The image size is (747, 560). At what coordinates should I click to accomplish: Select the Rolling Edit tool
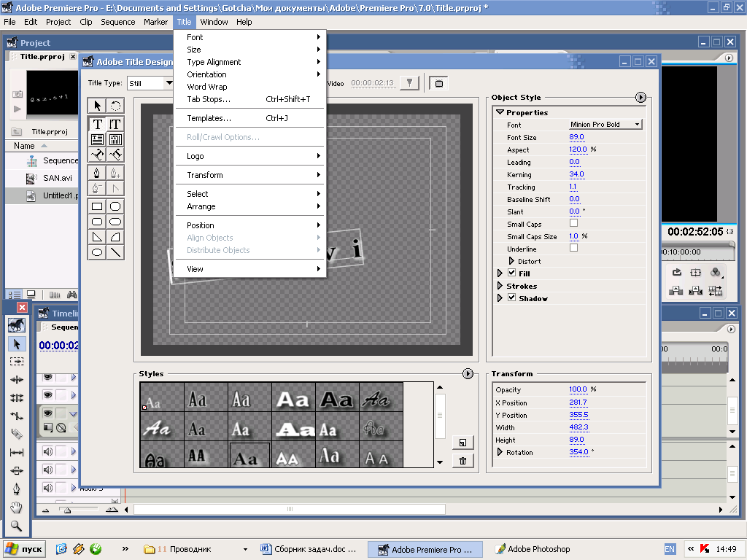[17, 397]
